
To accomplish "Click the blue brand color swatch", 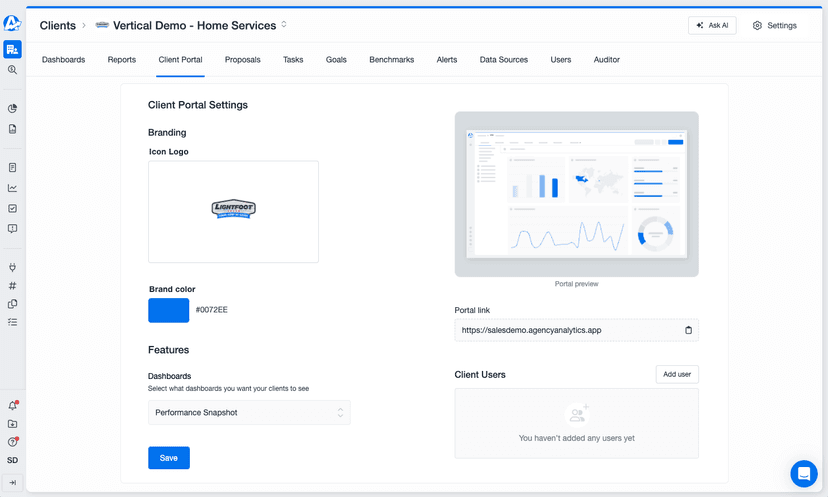I will [x=168, y=310].
